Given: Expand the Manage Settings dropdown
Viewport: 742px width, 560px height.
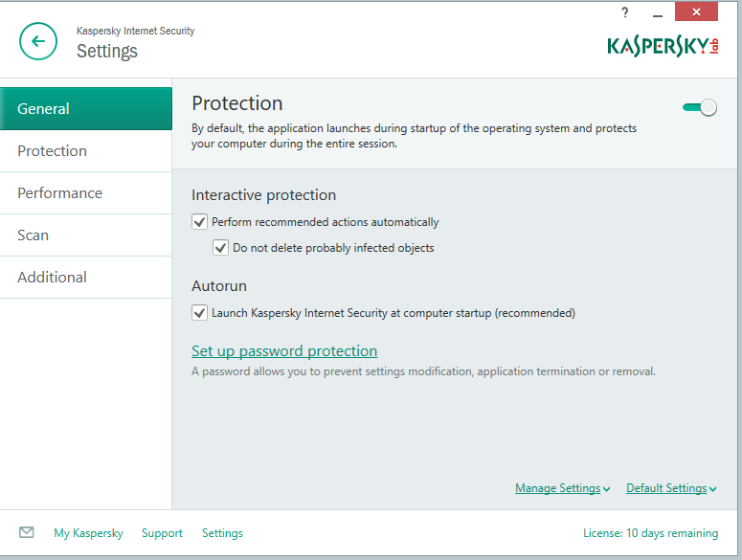Looking at the screenshot, I should pos(562,488).
